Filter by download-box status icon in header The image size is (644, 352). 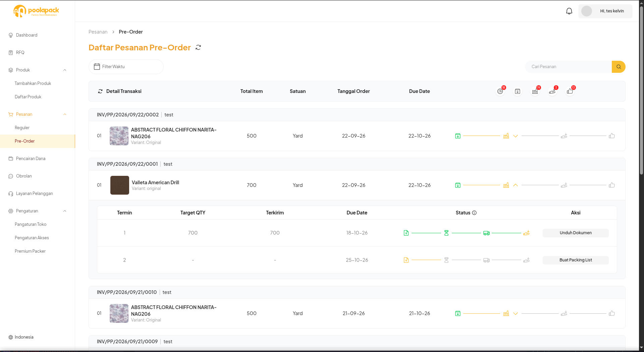coord(518,91)
